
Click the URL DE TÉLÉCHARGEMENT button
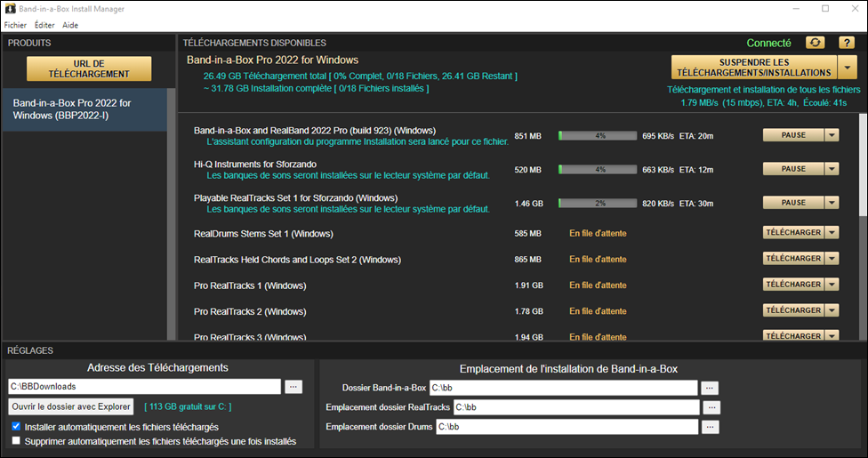coord(89,68)
